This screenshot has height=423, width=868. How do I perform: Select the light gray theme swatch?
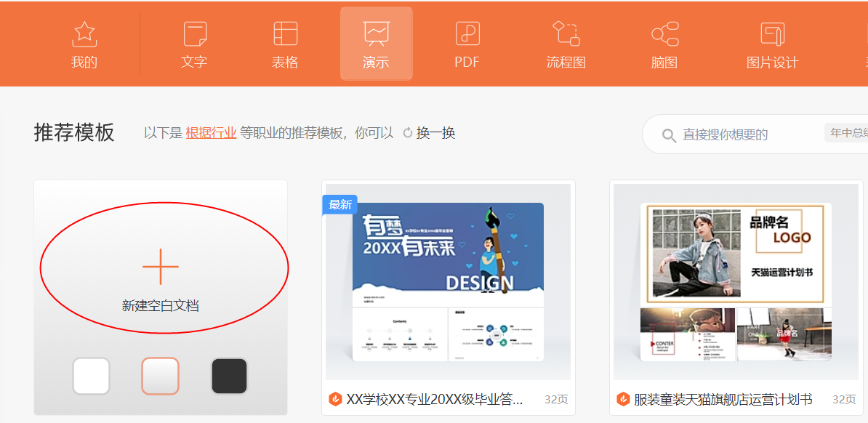click(x=160, y=376)
